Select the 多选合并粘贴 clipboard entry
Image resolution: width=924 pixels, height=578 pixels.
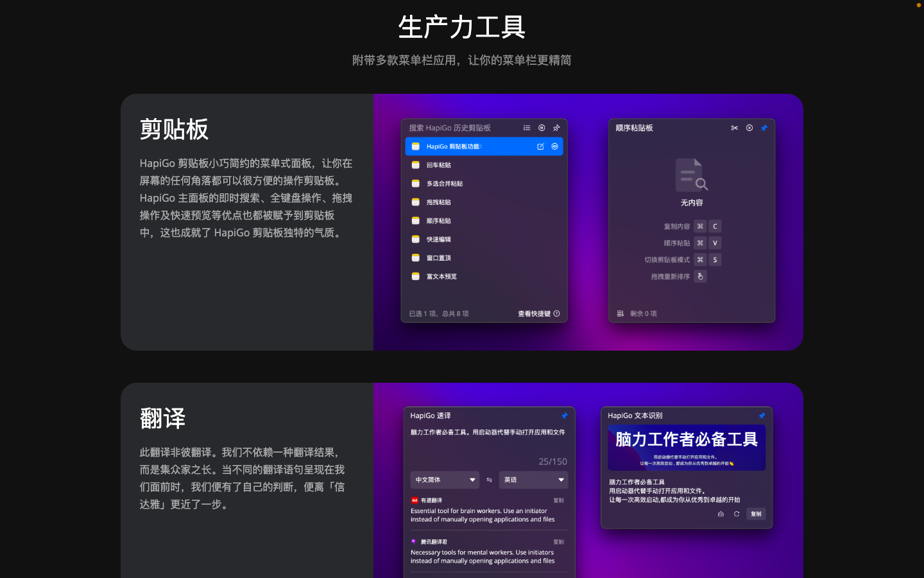click(x=484, y=184)
